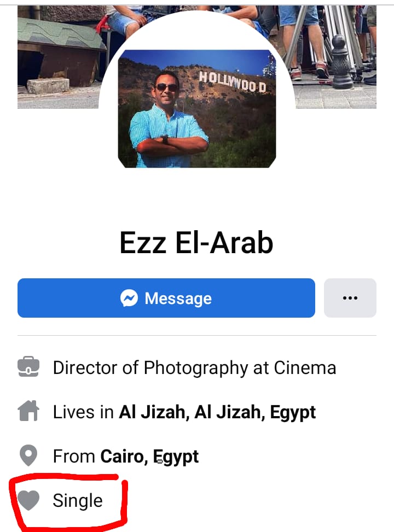Viewport: 394px width, 532px height.
Task: Open the three-dots more options button
Action: 350,298
